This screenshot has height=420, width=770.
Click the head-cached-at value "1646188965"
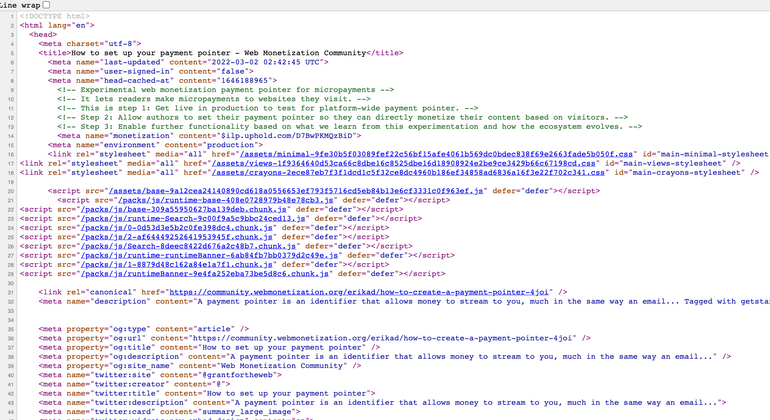(246, 81)
